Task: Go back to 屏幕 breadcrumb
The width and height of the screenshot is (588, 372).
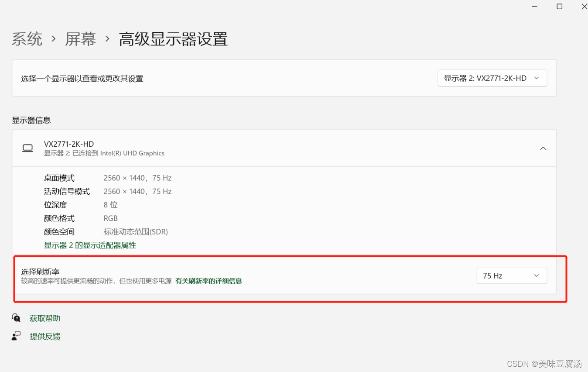Action: tap(81, 39)
